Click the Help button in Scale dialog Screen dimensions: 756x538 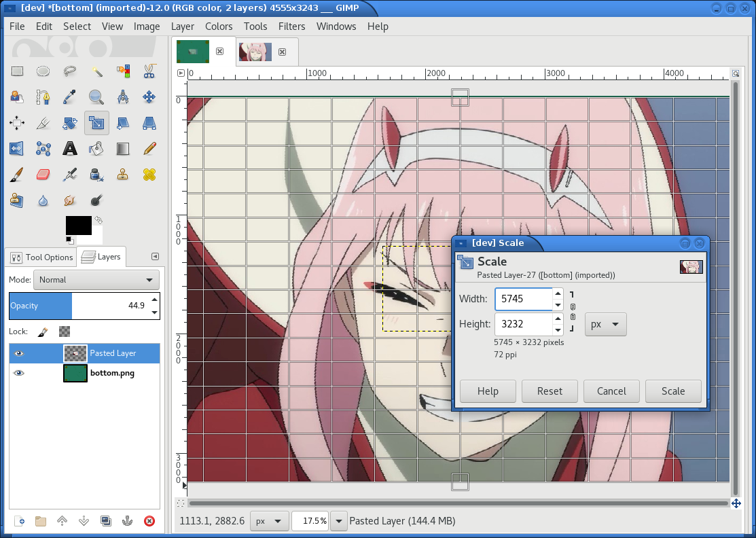click(x=488, y=391)
